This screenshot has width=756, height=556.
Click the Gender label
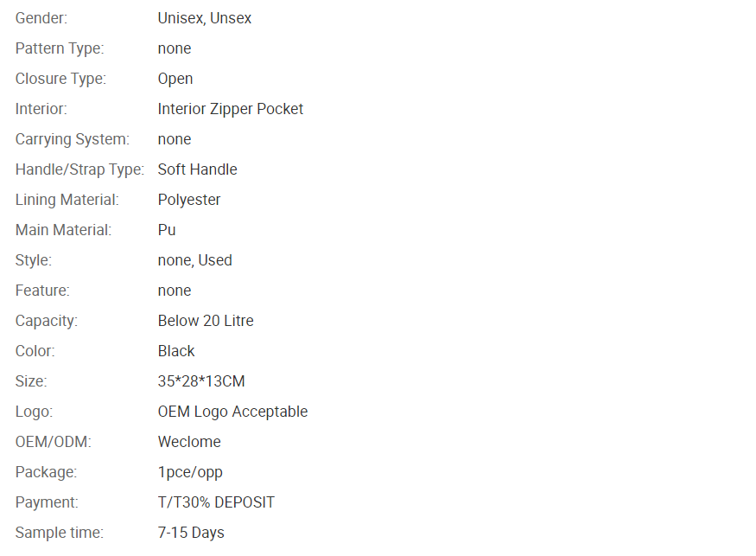(41, 18)
